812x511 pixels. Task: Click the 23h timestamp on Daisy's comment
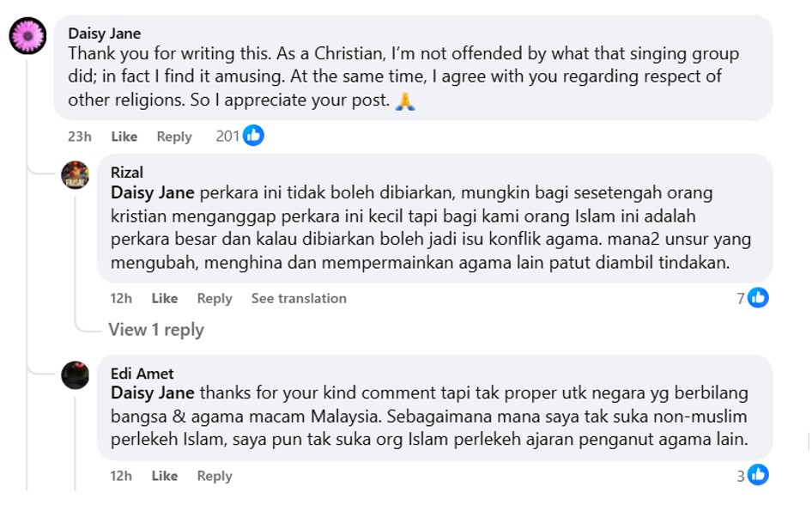80,137
